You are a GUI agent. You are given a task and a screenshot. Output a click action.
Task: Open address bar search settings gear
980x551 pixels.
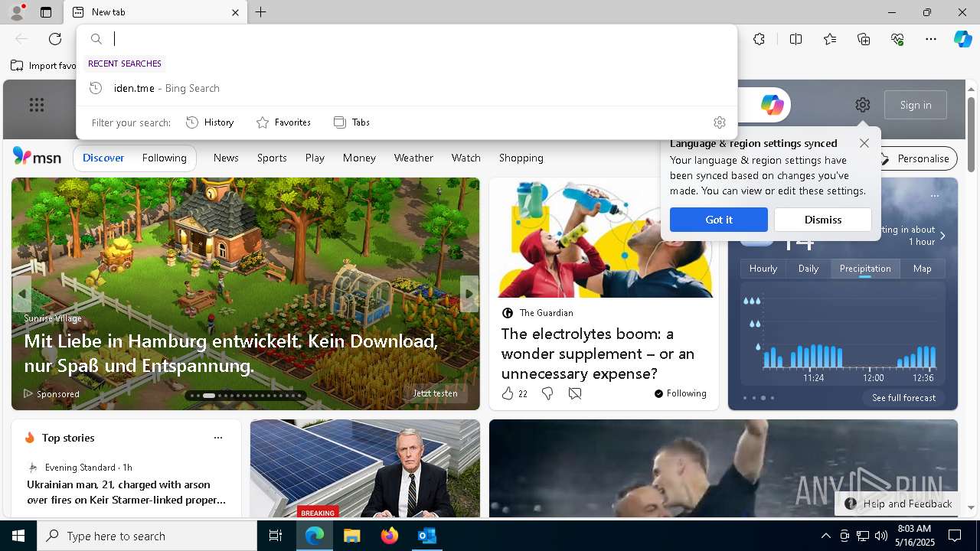tap(719, 122)
